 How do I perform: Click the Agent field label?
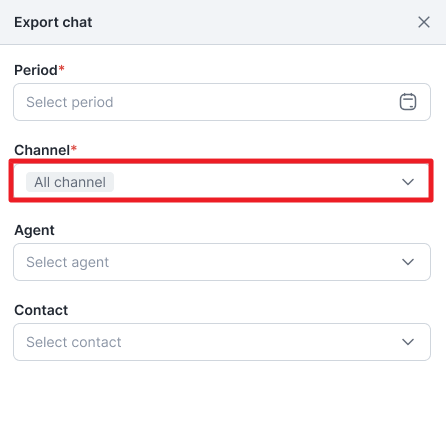pos(34,230)
